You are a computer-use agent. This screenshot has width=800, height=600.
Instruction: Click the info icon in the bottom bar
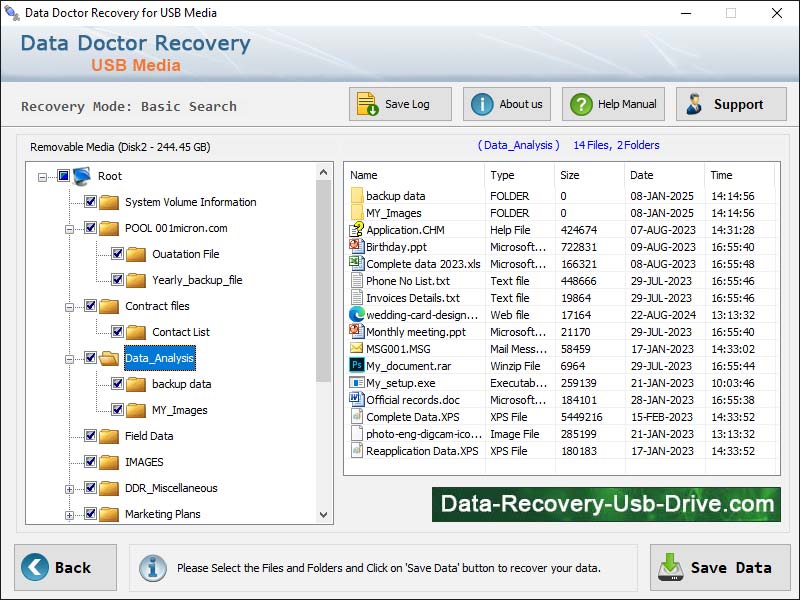click(x=151, y=567)
